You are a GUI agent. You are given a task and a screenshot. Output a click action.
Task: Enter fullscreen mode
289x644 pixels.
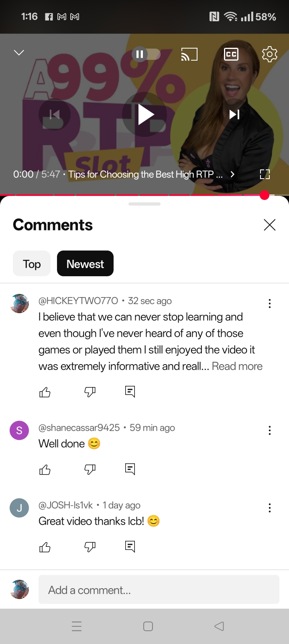[x=265, y=174]
